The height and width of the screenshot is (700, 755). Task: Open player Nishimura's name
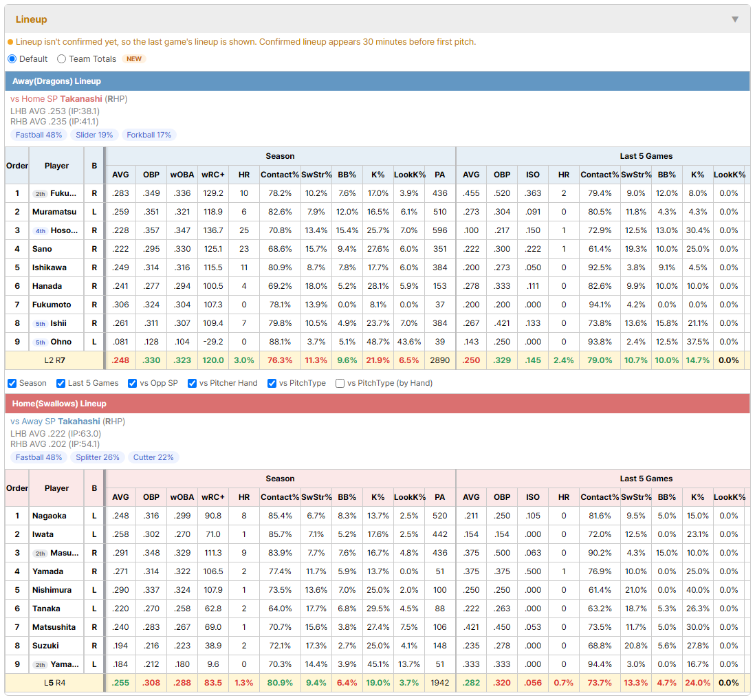coord(52,590)
